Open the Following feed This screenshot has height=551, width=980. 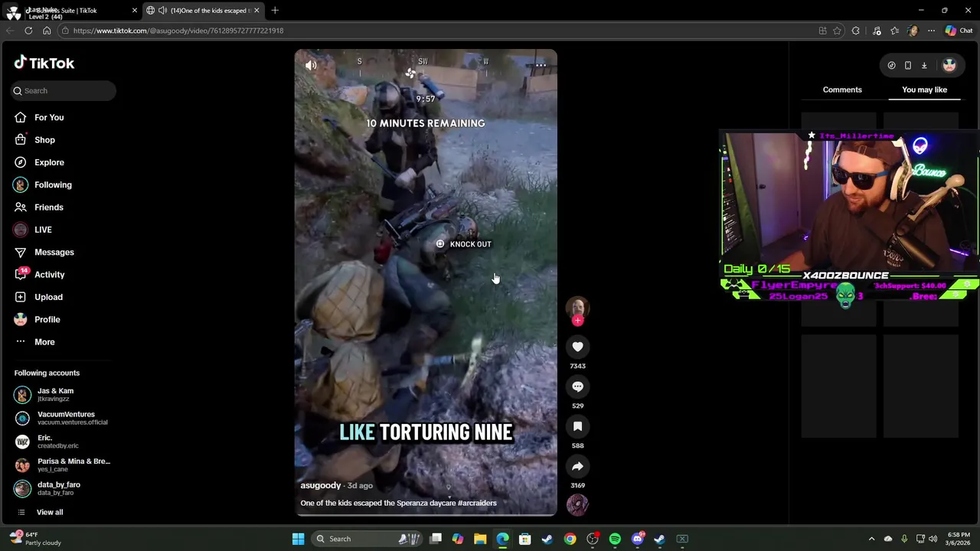click(x=53, y=184)
